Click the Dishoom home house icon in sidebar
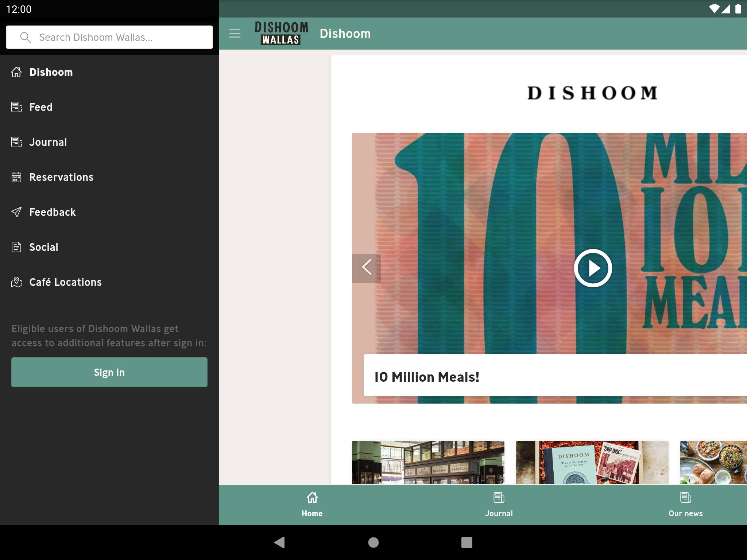This screenshot has width=747, height=560. (16, 72)
